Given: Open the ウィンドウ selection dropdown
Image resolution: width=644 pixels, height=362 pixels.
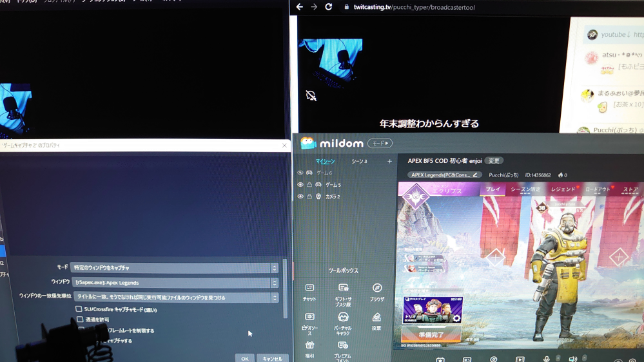Looking at the screenshot, I should click(x=175, y=282).
